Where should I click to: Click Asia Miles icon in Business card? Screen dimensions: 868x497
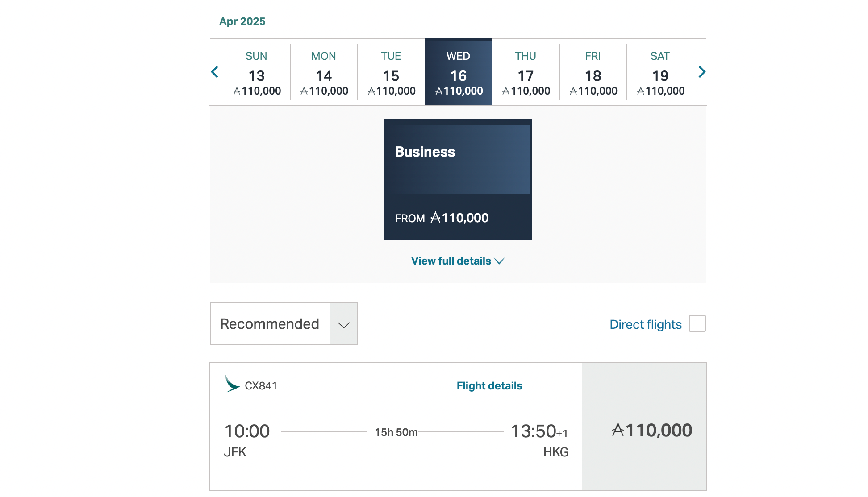click(x=435, y=218)
